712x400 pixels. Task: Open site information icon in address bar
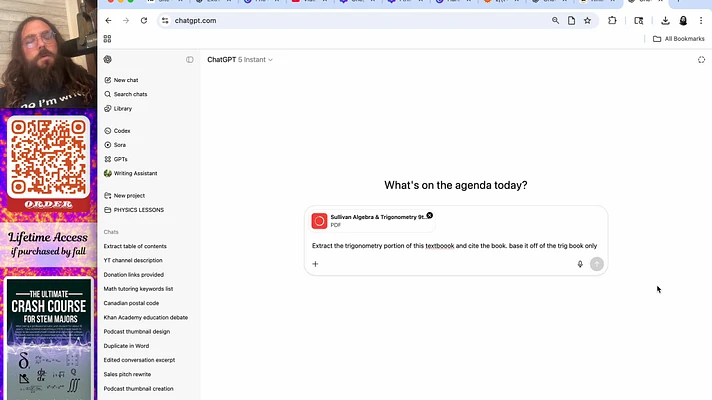pos(165,20)
